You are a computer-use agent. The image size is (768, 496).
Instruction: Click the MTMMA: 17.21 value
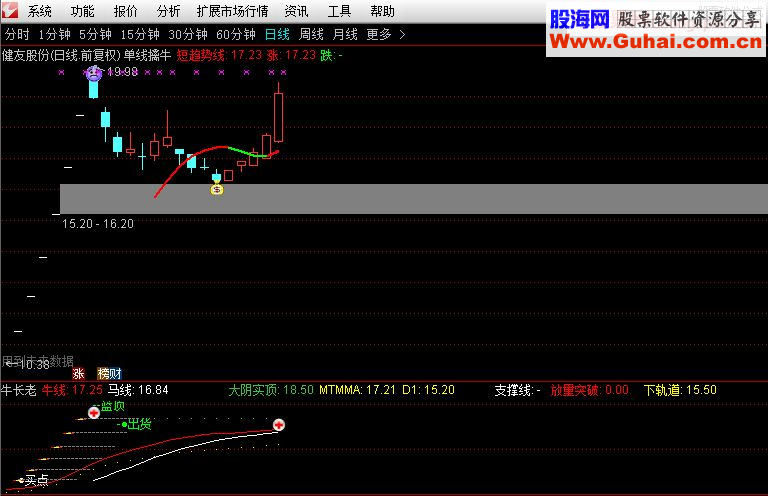[x=358, y=390]
